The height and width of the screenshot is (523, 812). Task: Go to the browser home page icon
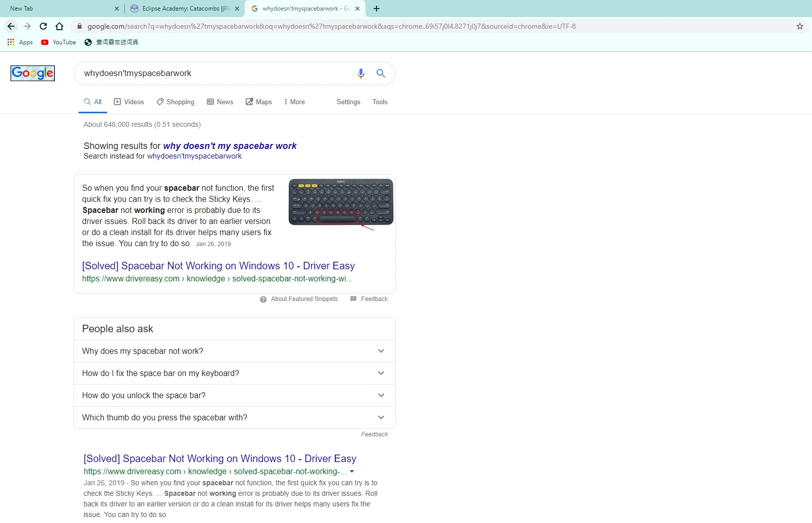pos(59,26)
